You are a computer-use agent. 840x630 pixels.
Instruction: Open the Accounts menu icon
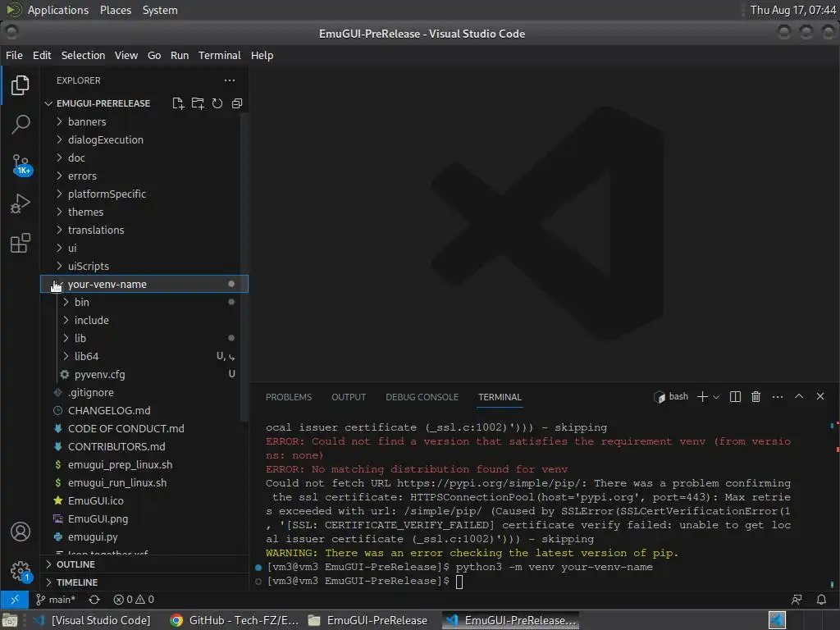pos(21,532)
